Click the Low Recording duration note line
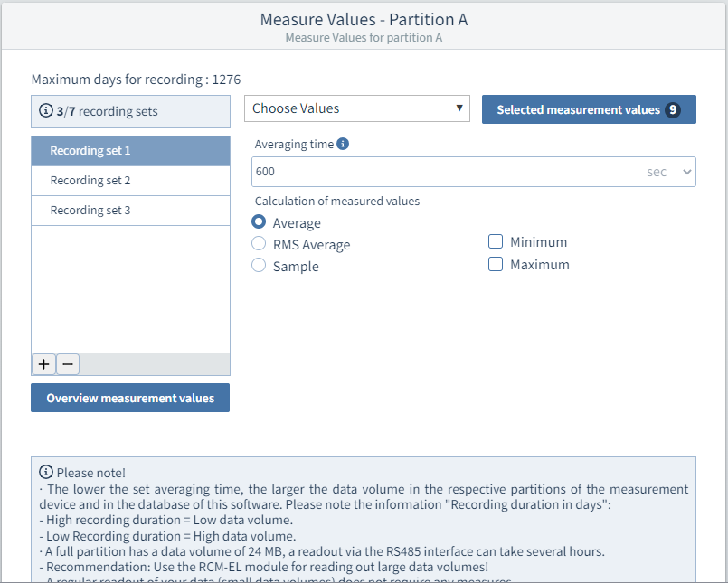728x583 pixels. [x=167, y=536]
